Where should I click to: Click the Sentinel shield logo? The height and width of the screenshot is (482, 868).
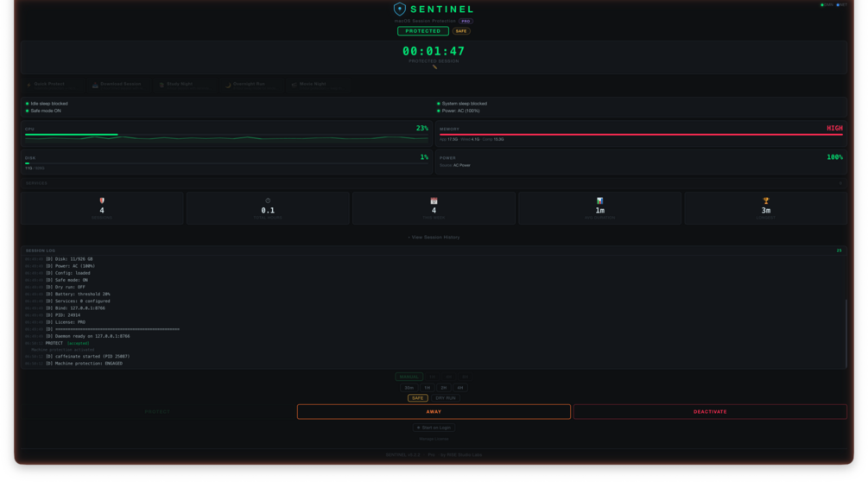[399, 9]
